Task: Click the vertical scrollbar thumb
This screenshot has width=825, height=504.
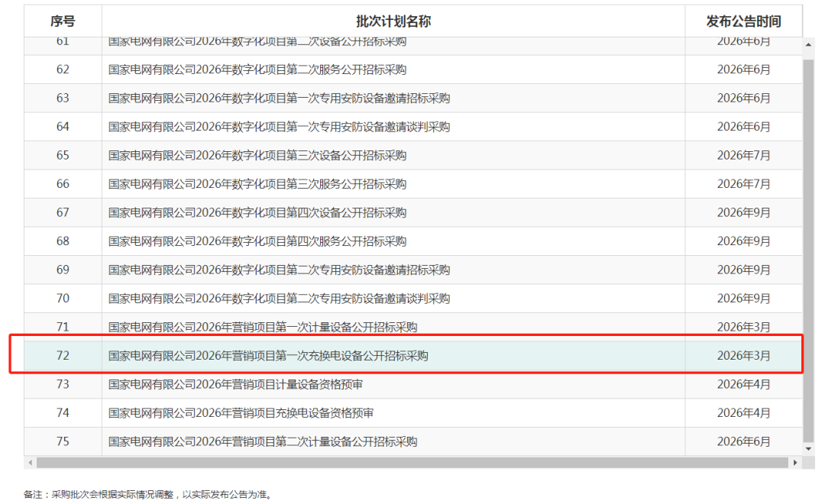Action: [x=810, y=244]
